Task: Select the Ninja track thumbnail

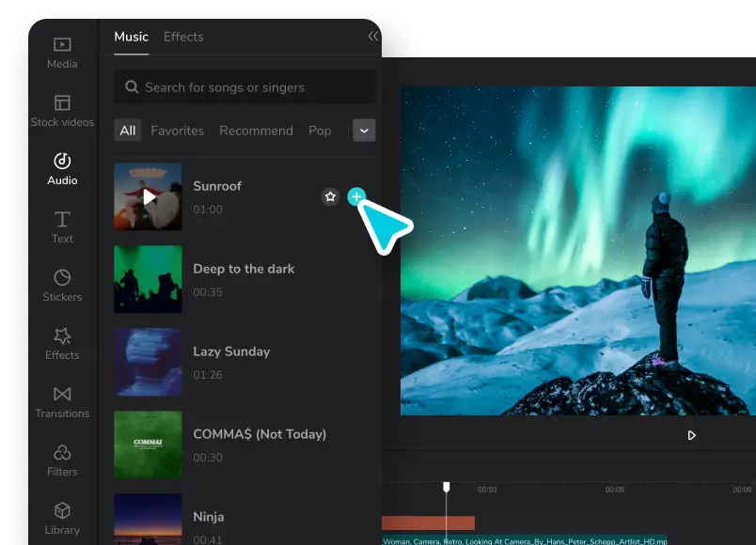Action: 148,519
